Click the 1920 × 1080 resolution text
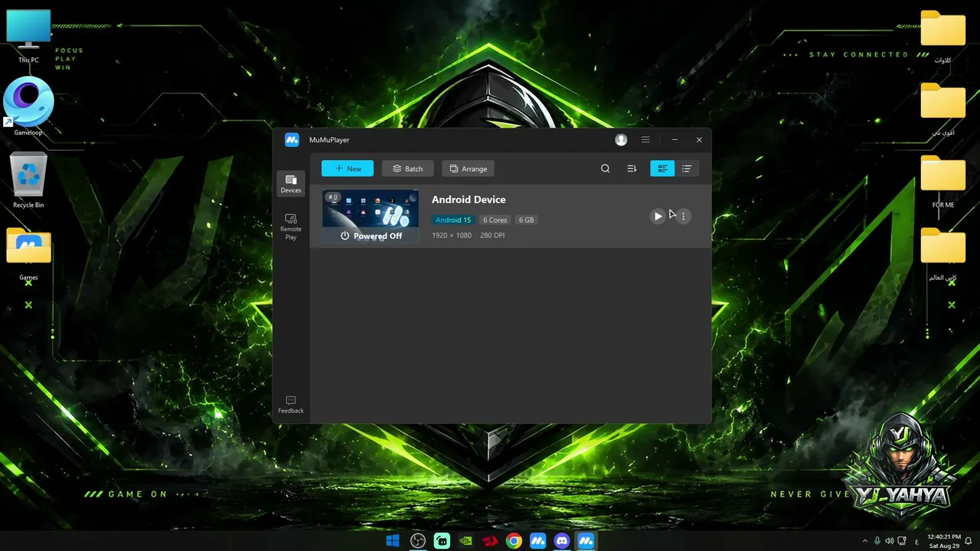This screenshot has width=980, height=551. click(x=452, y=235)
